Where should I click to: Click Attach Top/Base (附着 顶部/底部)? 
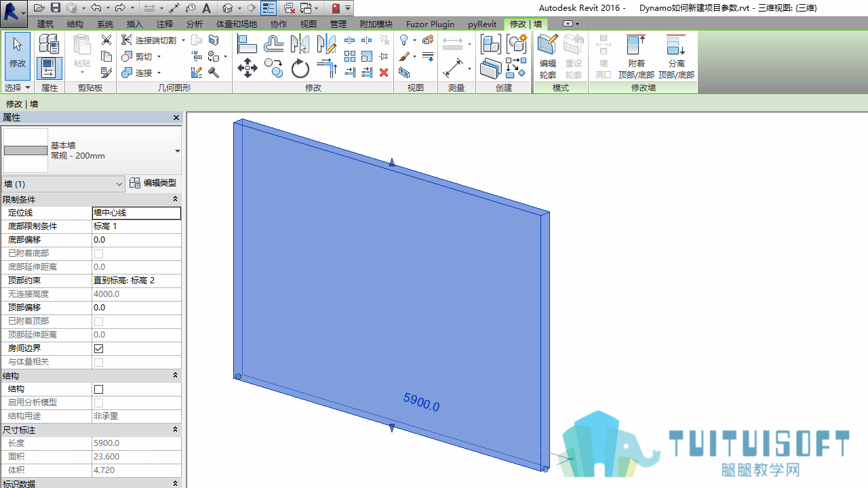636,56
